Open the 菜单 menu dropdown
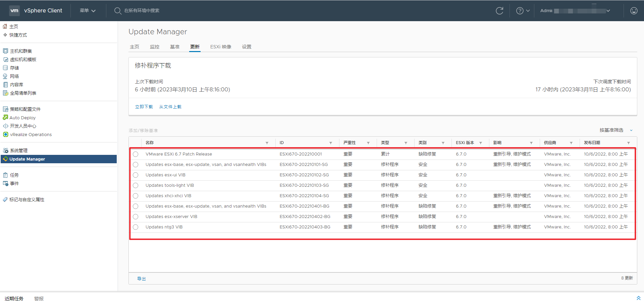The height and width of the screenshot is (303, 644). pos(88,11)
